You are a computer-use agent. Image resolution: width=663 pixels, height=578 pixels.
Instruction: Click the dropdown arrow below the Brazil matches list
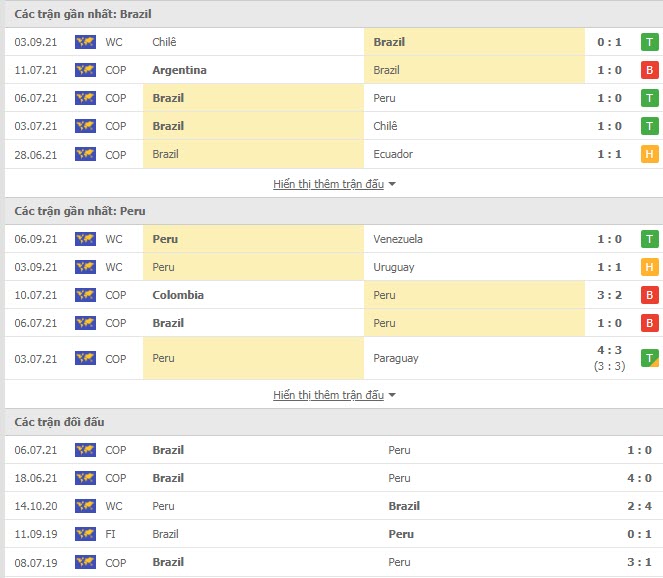(392, 184)
